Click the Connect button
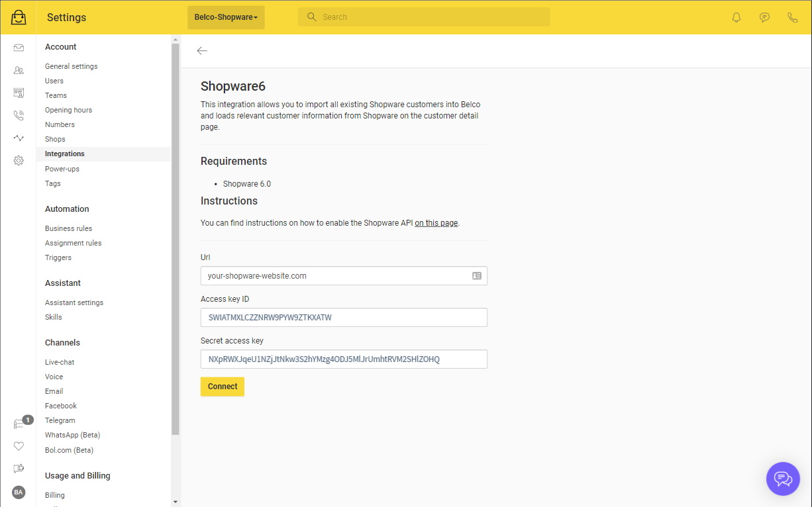Image resolution: width=812 pixels, height=507 pixels. coord(223,387)
